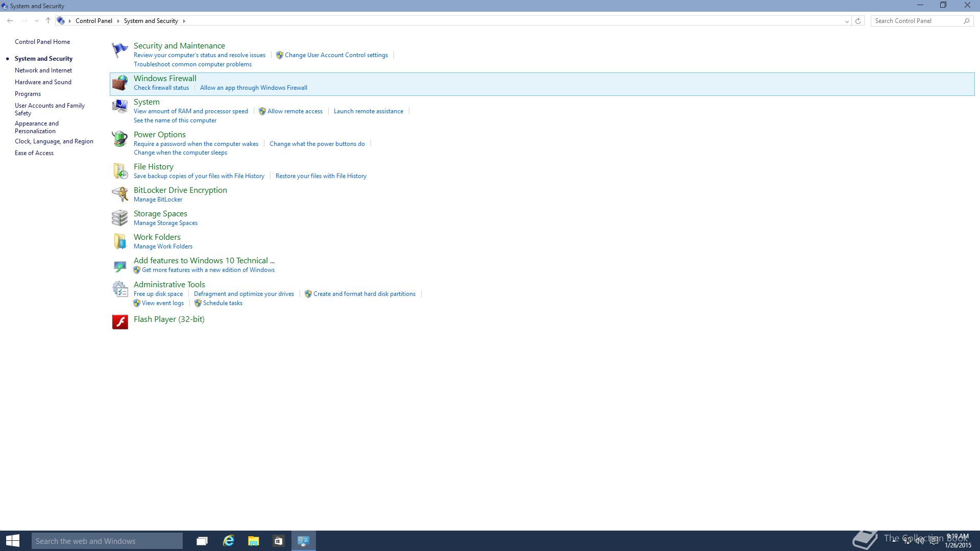The width and height of the screenshot is (980, 551).
Task: Click Change what the power buttons do
Action: (317, 144)
